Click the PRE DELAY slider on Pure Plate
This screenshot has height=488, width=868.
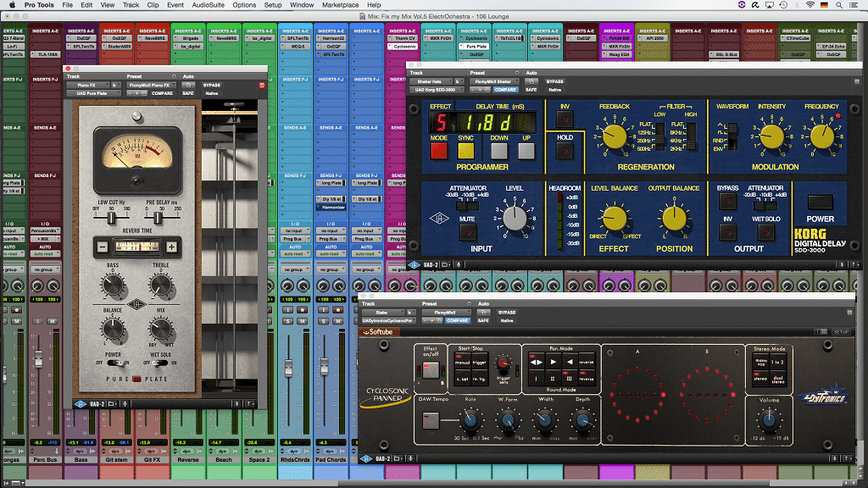tap(159, 218)
